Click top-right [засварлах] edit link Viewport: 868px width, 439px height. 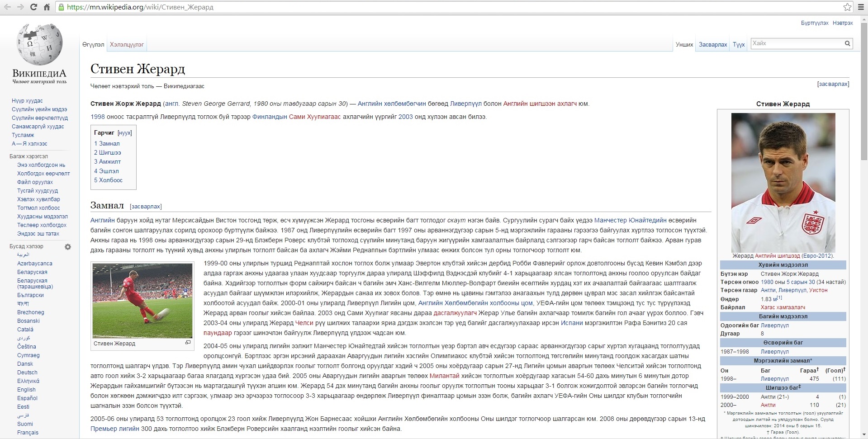tap(833, 84)
